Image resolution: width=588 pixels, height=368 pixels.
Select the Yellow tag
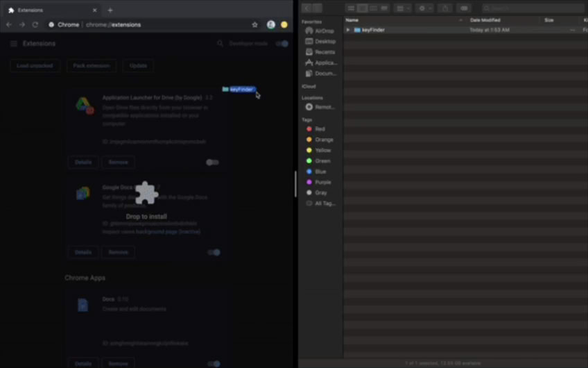[x=319, y=150]
